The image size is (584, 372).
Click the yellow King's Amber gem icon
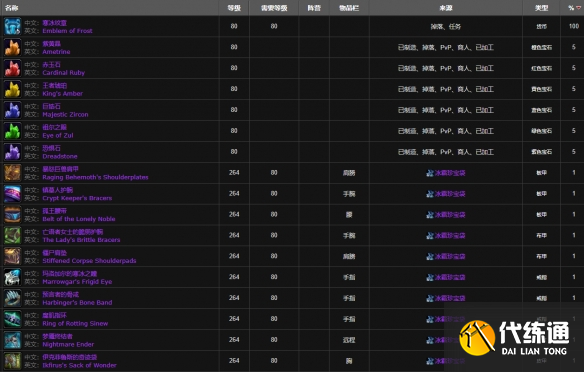coord(12,89)
